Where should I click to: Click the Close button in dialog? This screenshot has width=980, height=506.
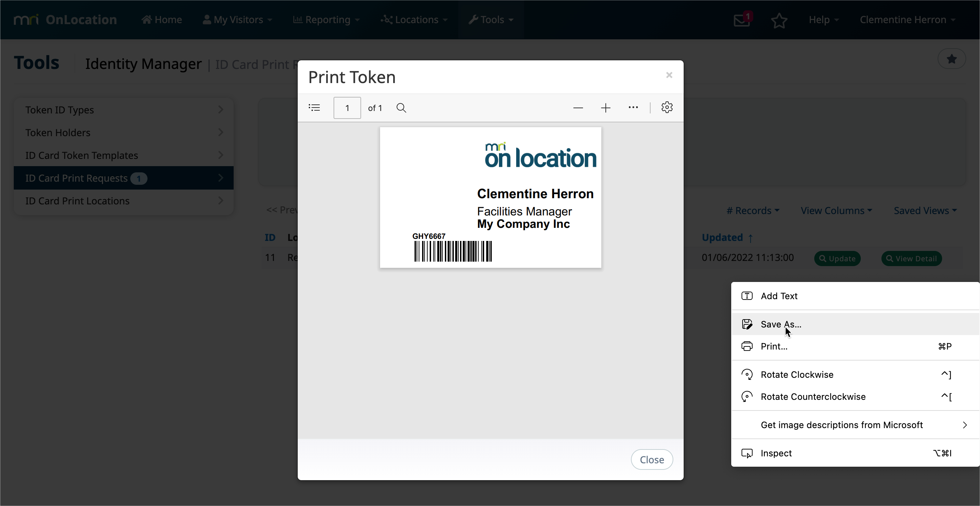coord(652,459)
